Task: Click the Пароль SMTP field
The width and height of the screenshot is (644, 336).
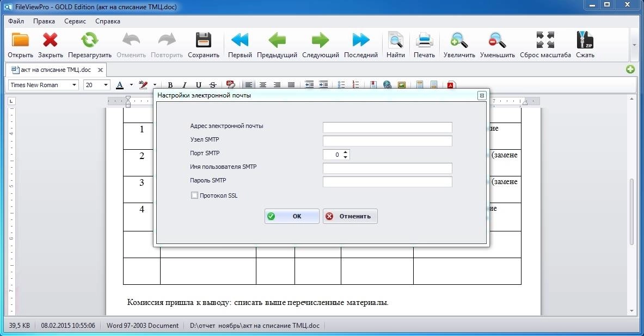Action: tap(387, 181)
